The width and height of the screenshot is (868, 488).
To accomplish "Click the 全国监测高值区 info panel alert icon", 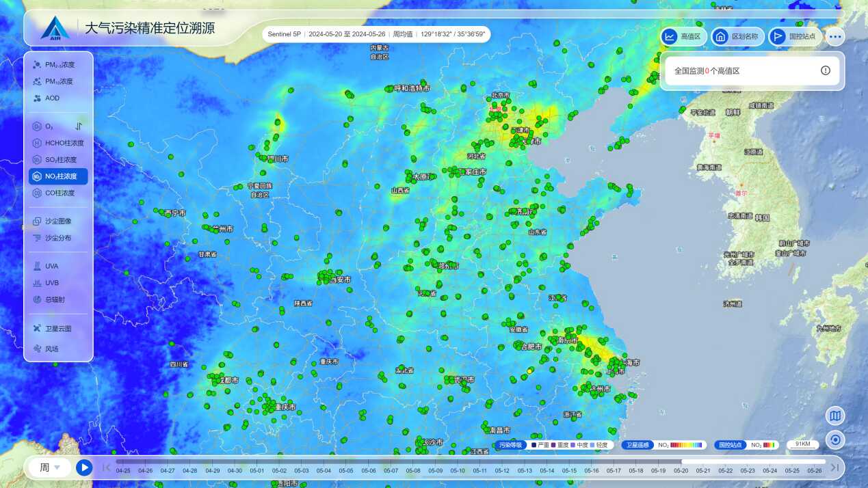I will 826,70.
